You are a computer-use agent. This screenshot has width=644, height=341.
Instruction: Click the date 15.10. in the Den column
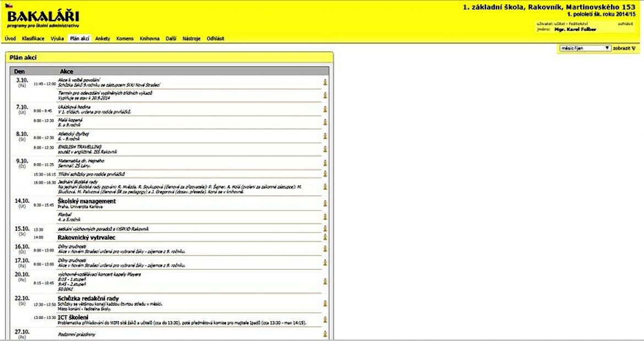[22, 229]
